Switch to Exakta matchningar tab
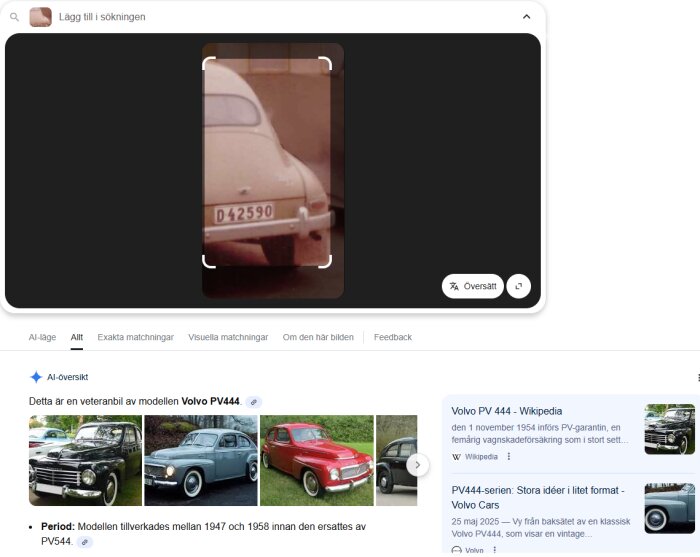700x557 pixels. [x=136, y=337]
